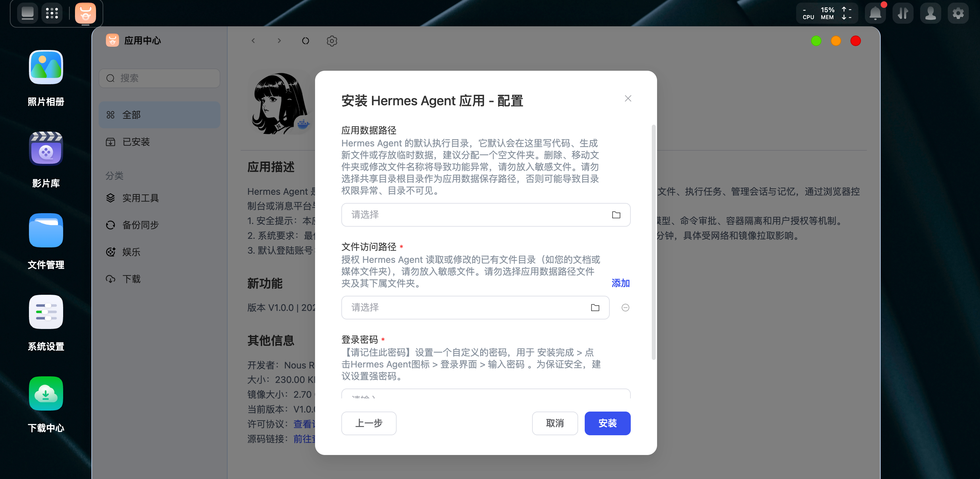Open App Center settings gear
Screen dimensions: 980x479
(x=332, y=41)
